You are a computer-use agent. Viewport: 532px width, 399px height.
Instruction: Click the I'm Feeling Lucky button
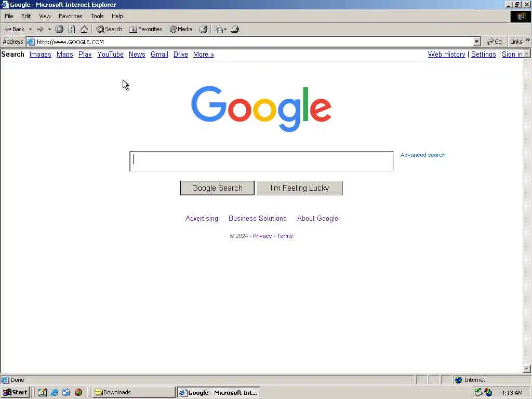pos(300,188)
